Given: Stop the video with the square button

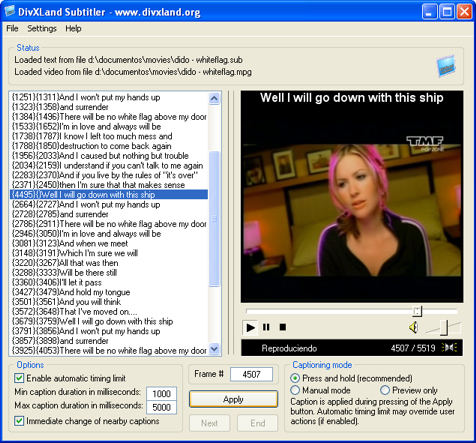Looking at the screenshot, I should coord(283,327).
